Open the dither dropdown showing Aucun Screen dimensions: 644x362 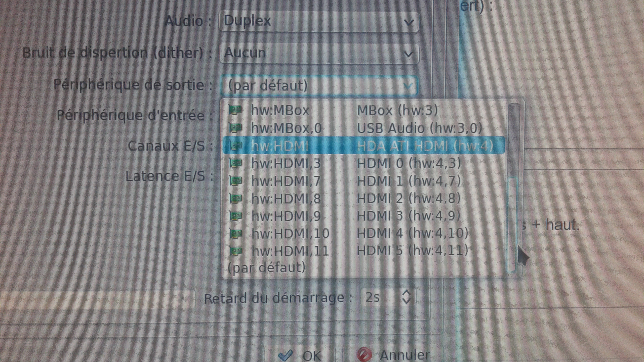pyautogui.click(x=319, y=53)
